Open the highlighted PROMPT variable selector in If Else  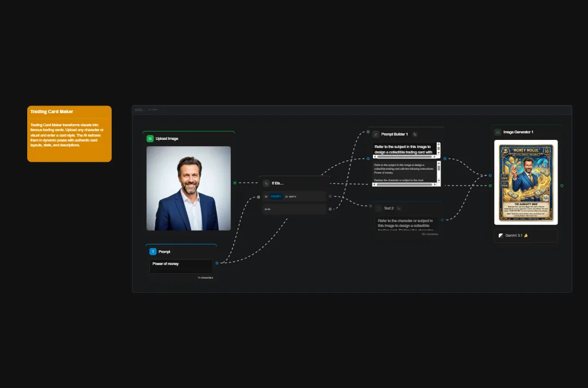tap(276, 196)
